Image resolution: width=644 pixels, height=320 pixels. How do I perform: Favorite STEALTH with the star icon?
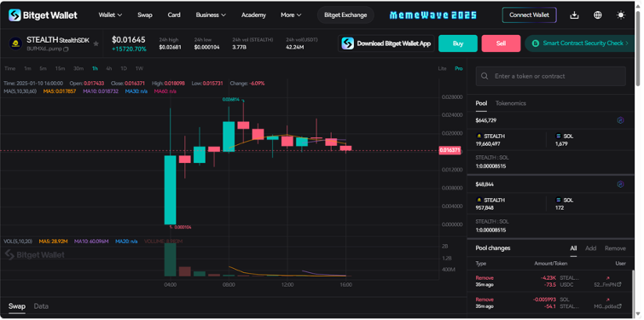(96, 44)
